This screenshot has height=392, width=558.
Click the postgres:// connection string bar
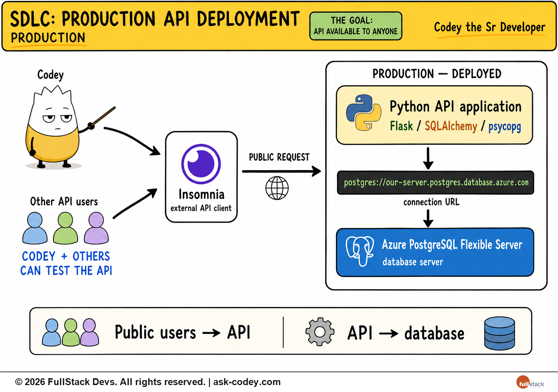pyautogui.click(x=436, y=183)
